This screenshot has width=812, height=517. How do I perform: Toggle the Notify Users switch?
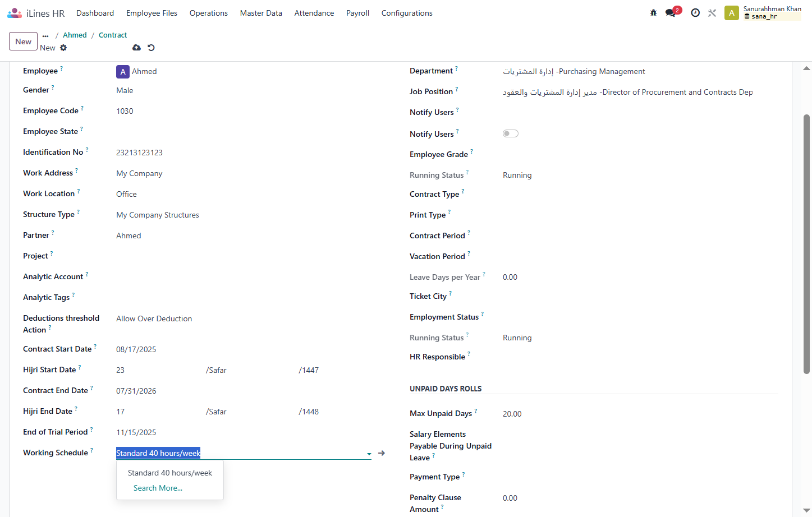(x=511, y=133)
